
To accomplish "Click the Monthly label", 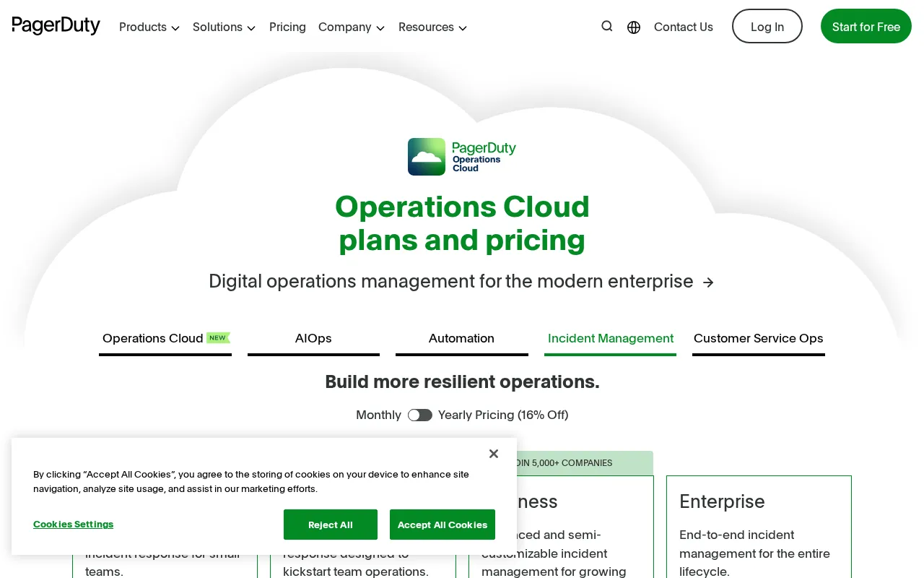I will click(x=378, y=415).
